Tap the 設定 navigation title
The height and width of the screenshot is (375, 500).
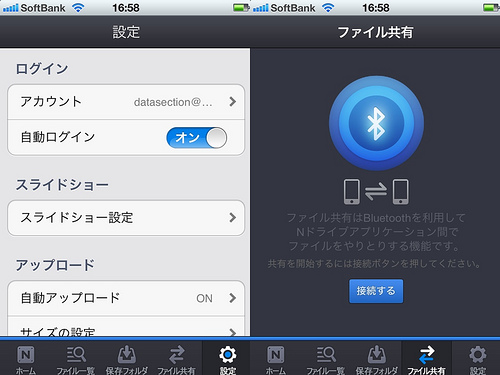pos(126,32)
